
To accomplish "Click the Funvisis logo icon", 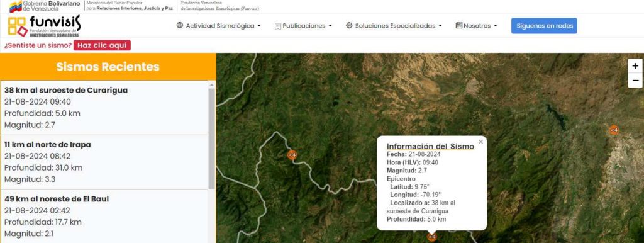I will 18,26.
